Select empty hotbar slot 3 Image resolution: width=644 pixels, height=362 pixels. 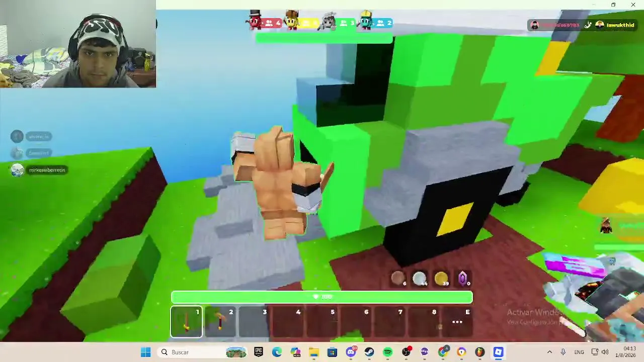coord(254,322)
